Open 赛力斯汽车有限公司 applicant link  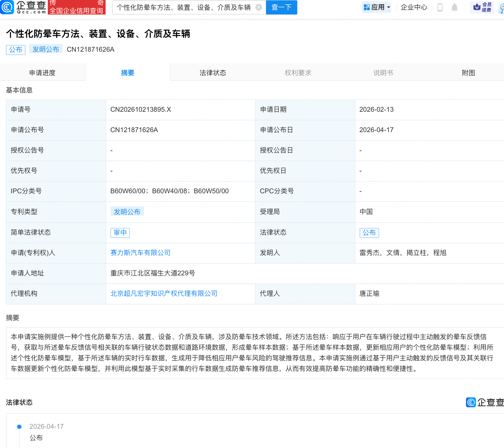140,253
